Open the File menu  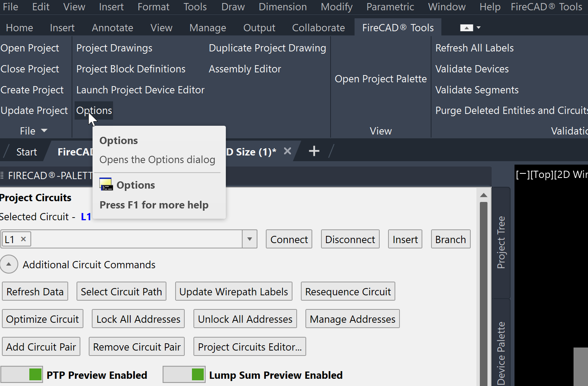coord(10,7)
